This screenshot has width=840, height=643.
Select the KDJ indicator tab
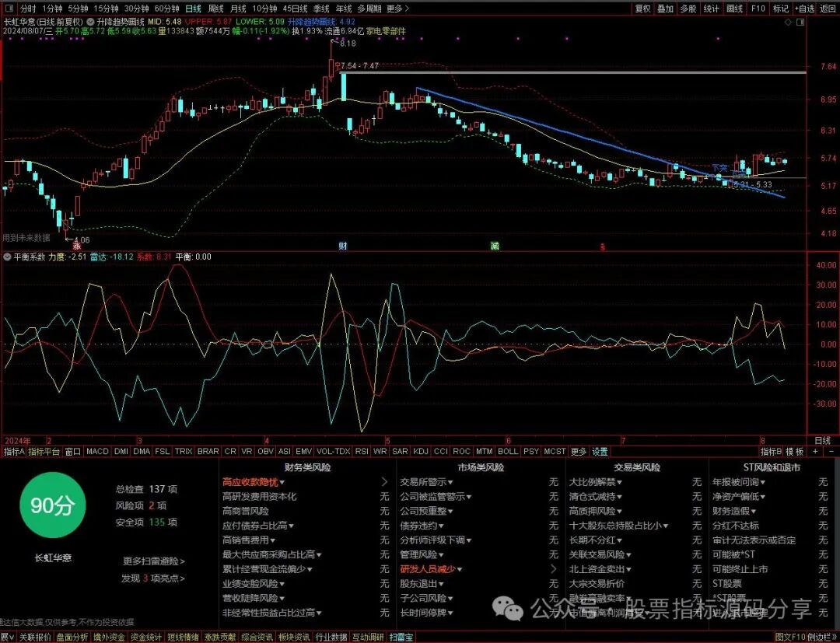pos(421,451)
